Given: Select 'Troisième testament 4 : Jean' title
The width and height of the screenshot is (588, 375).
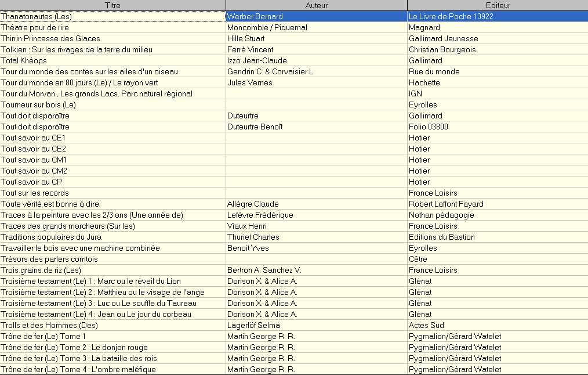Looking at the screenshot, I should click(112, 315).
